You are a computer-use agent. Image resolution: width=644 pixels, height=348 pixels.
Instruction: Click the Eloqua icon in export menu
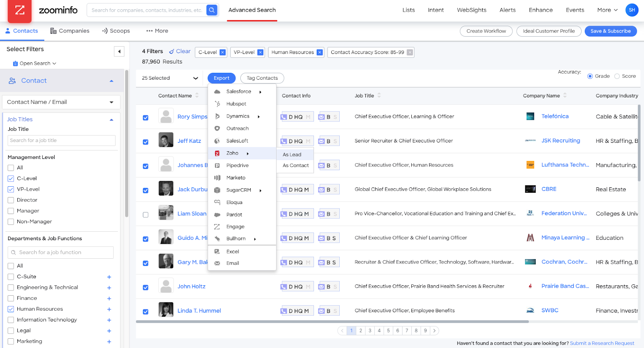(x=217, y=202)
